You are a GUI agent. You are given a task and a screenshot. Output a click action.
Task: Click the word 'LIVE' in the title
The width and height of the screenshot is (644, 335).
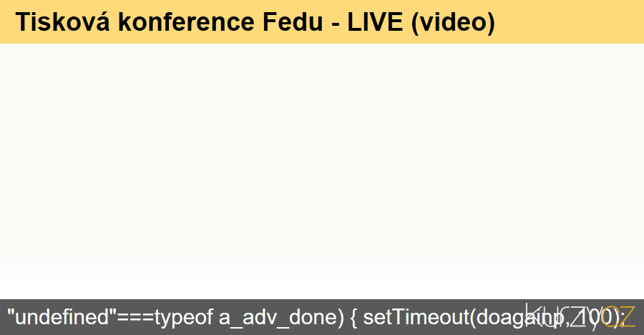point(375,21)
